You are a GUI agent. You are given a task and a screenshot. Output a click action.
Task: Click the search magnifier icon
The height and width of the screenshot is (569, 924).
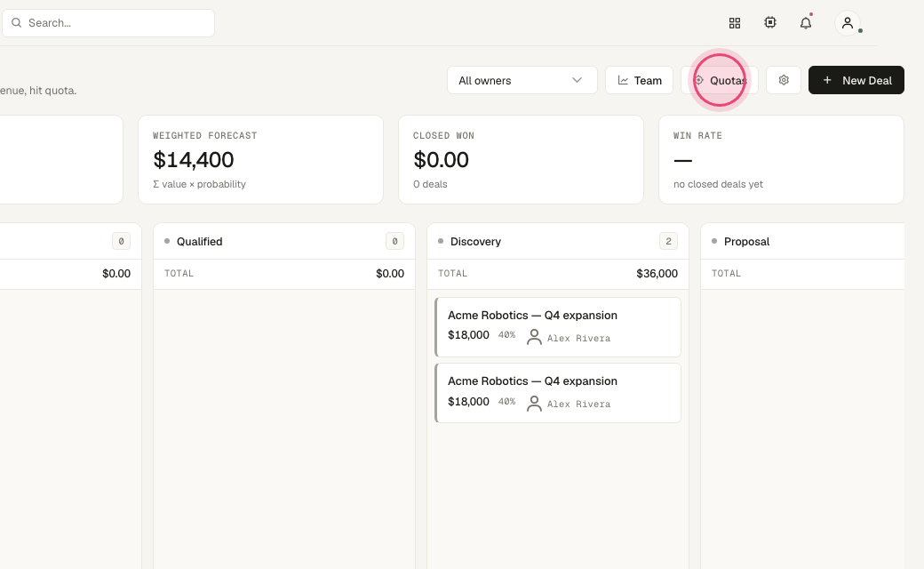coord(17,23)
